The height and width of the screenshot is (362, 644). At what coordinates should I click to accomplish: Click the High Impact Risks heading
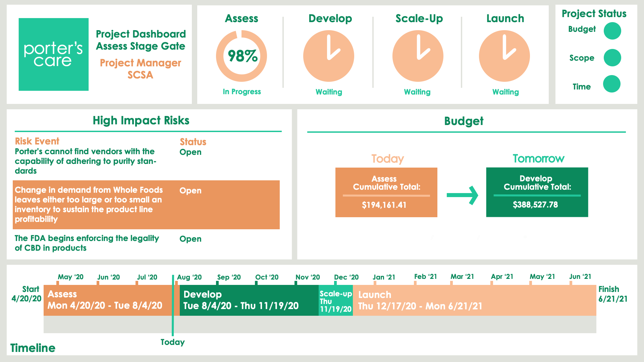[x=141, y=120]
